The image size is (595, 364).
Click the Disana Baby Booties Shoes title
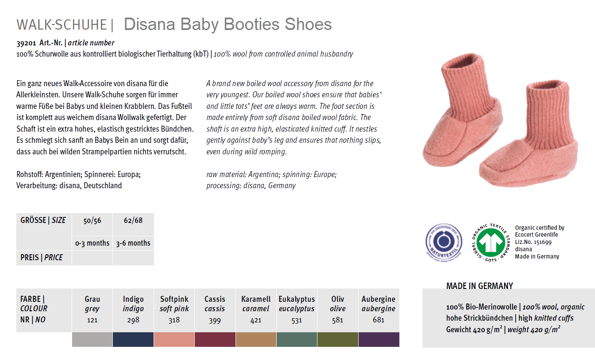point(228,24)
